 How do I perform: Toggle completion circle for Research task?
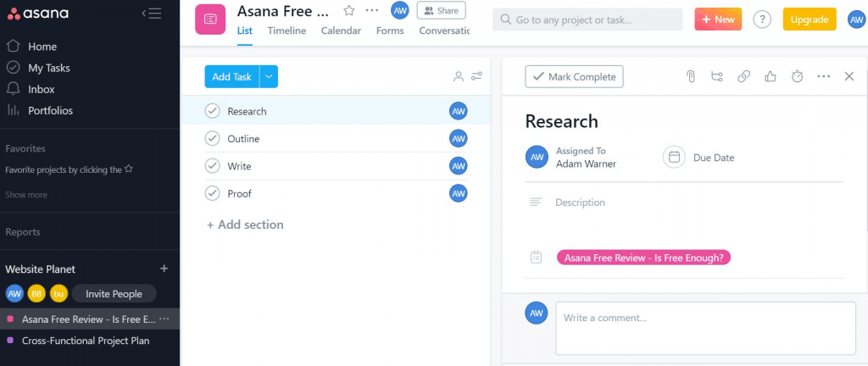tap(213, 111)
